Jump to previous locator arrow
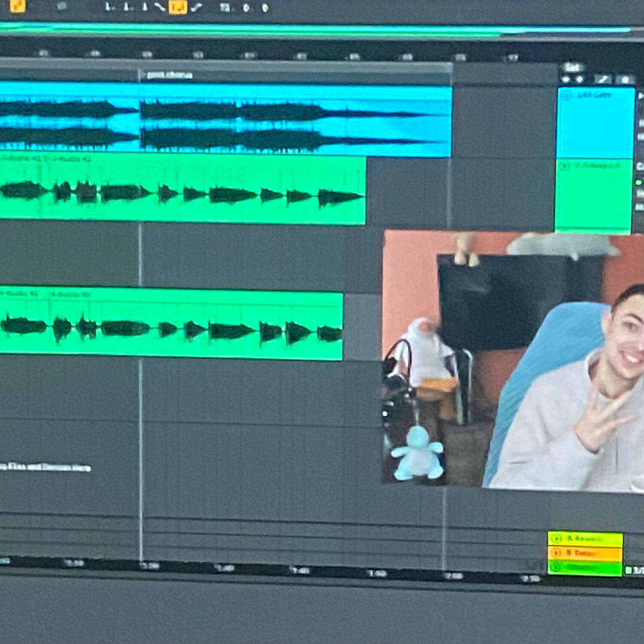644x644 pixels. [566, 79]
